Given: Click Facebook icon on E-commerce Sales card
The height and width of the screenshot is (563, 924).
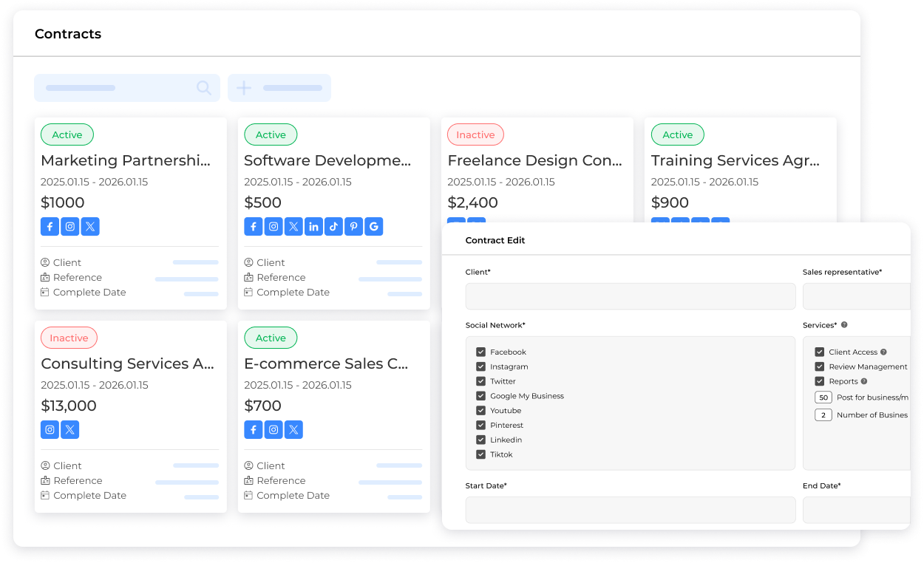Looking at the screenshot, I should click(254, 430).
